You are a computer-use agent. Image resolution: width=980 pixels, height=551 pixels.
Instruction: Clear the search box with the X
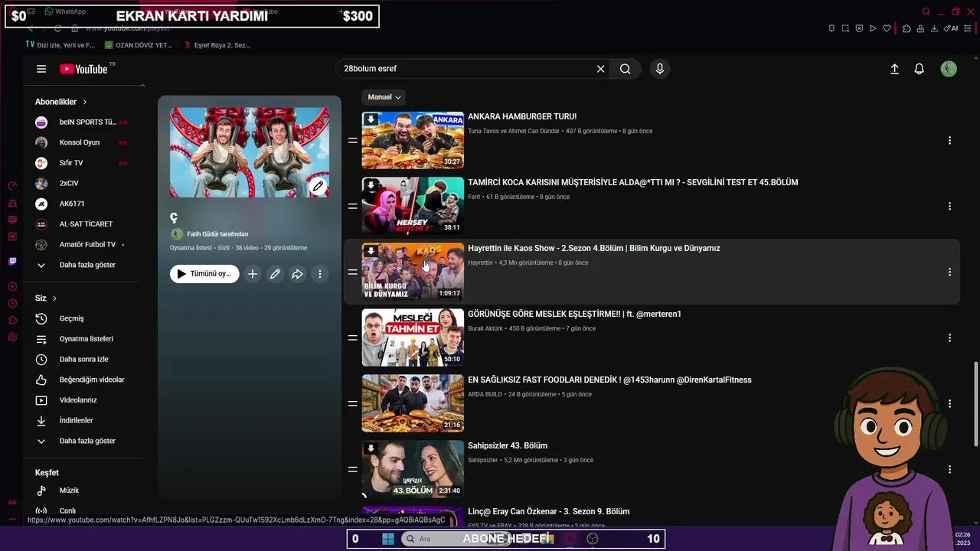click(x=601, y=69)
